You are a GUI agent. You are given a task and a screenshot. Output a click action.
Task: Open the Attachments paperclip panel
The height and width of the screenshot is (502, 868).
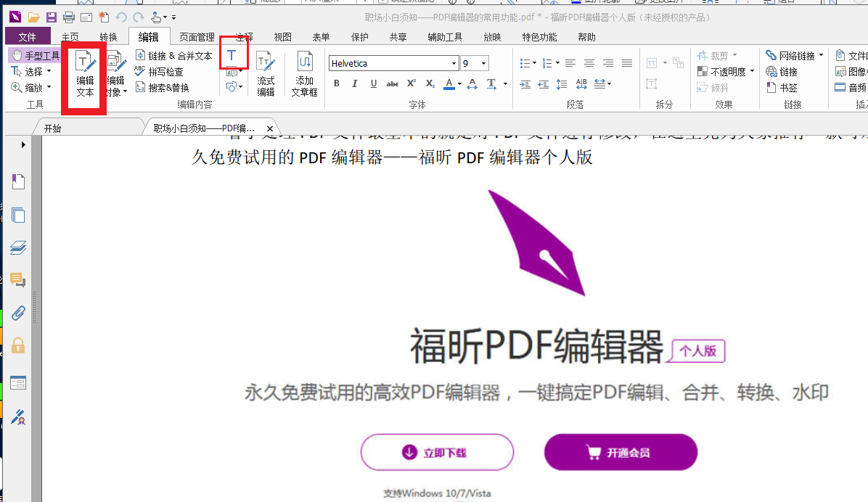[18, 313]
